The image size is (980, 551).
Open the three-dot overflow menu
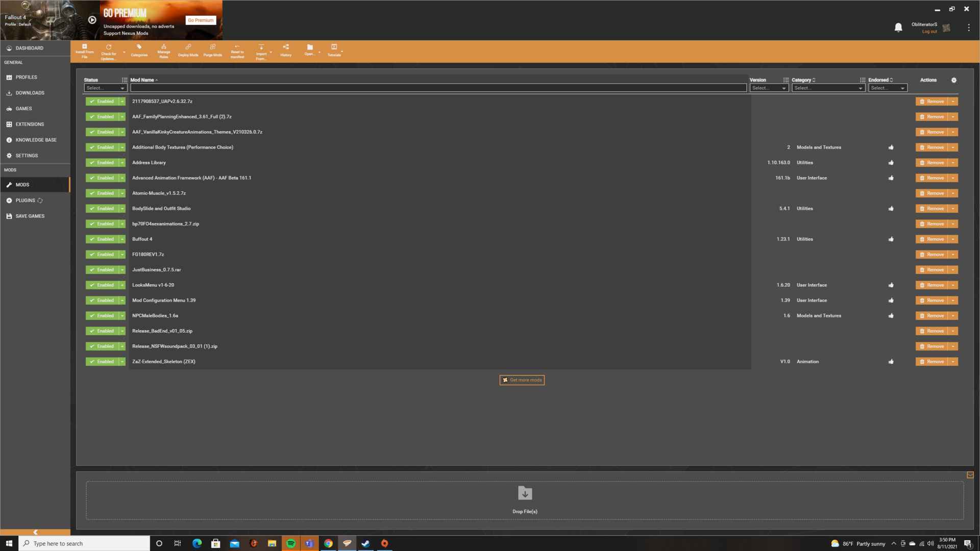pos(969,28)
